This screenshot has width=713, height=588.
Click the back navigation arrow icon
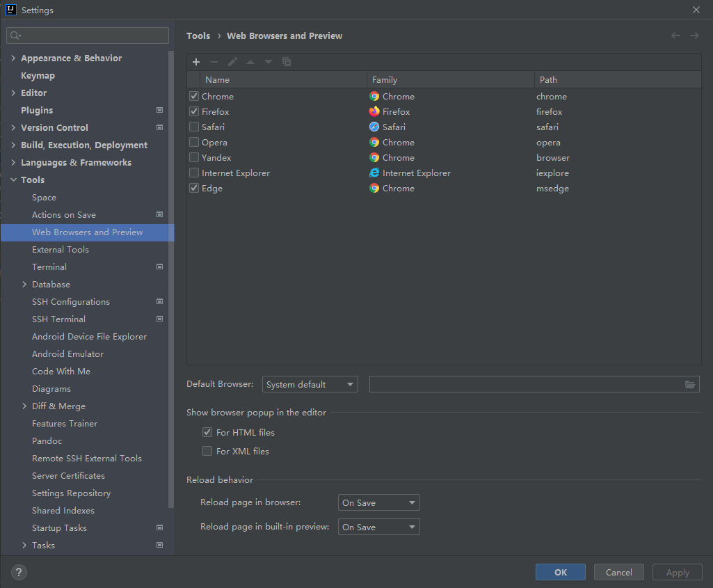click(675, 35)
